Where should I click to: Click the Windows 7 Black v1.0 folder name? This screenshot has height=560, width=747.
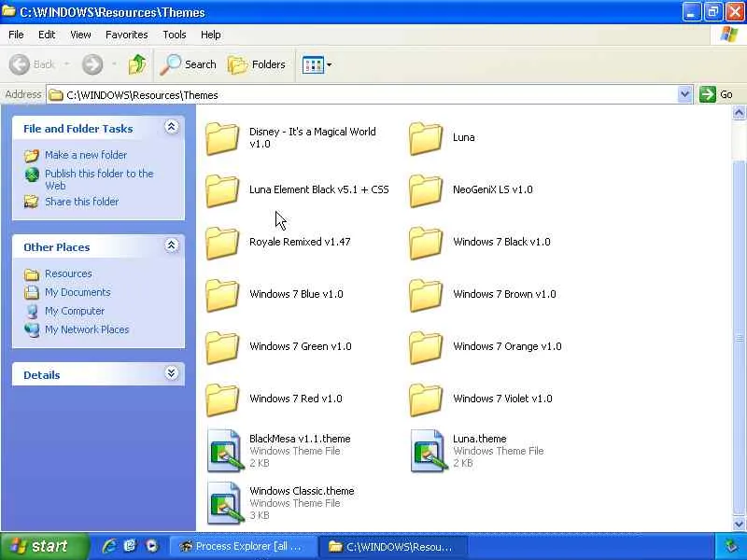501,242
